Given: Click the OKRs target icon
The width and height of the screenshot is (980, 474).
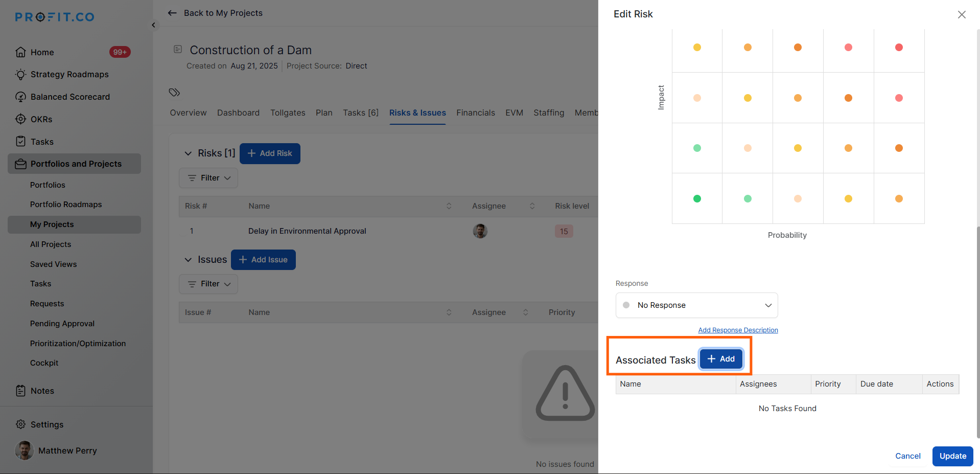Looking at the screenshot, I should coord(20,119).
